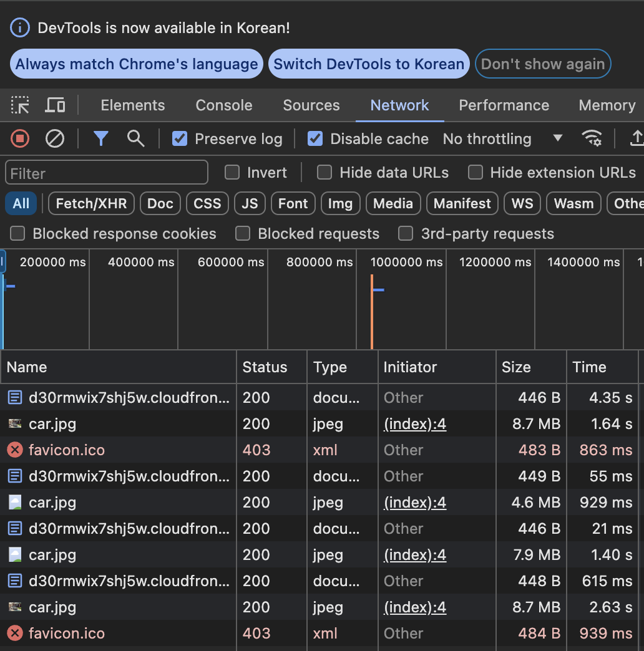Click the inspect element picker icon
This screenshot has height=651, width=644.
pyautogui.click(x=21, y=105)
